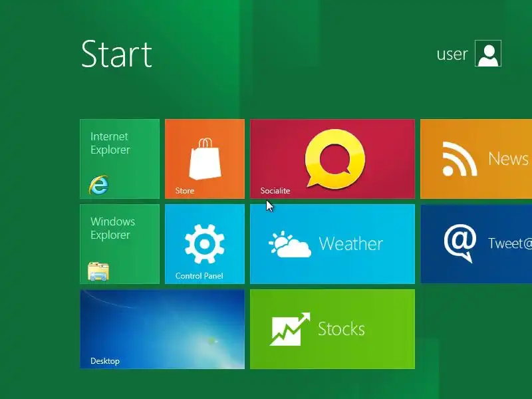Click the user avatar picture
Viewport: 532px width, 399px height.
[488, 53]
